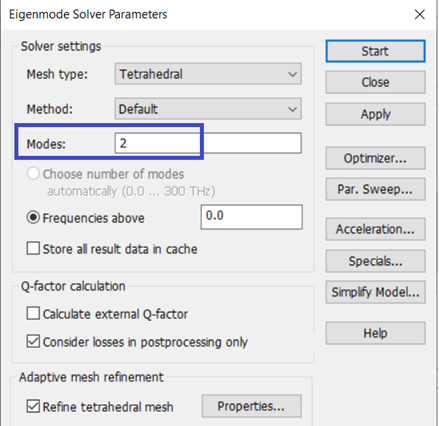Open the Help documentation
This screenshot has height=426, width=439.
tap(375, 333)
